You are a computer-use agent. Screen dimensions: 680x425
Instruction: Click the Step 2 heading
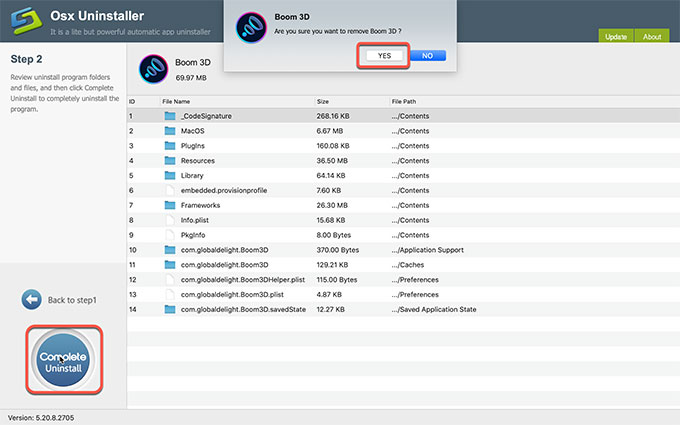[26, 59]
